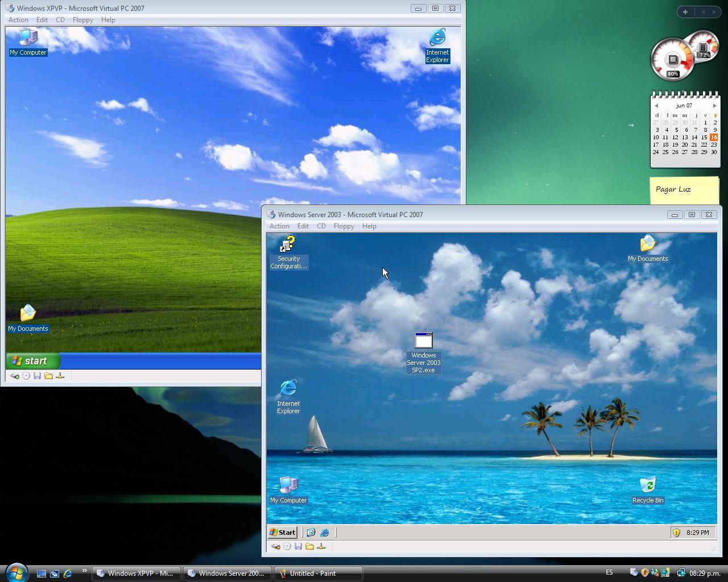
Task: Switch to Untitled - Paint taskbar button
Action: 318,573
